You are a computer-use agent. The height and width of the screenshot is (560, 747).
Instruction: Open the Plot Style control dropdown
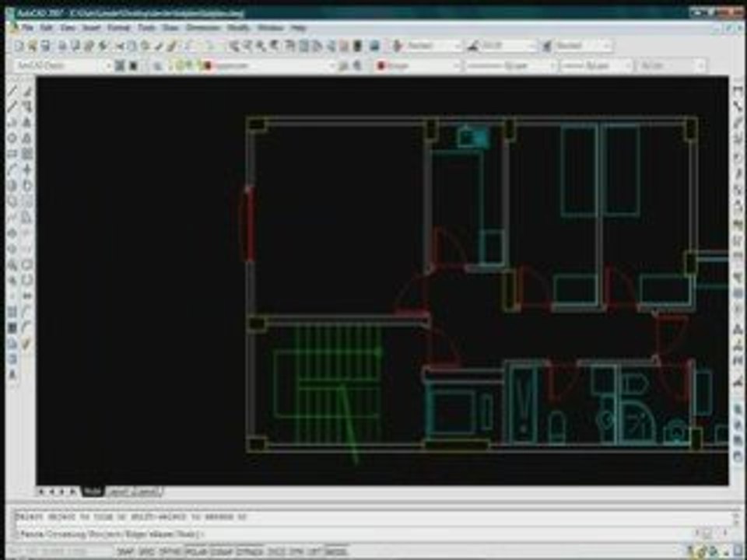(x=672, y=65)
